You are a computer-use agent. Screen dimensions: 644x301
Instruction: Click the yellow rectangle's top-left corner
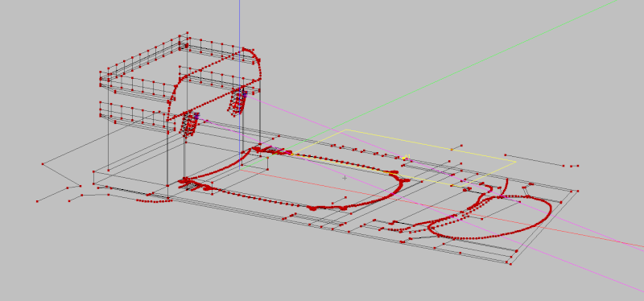pos(346,130)
